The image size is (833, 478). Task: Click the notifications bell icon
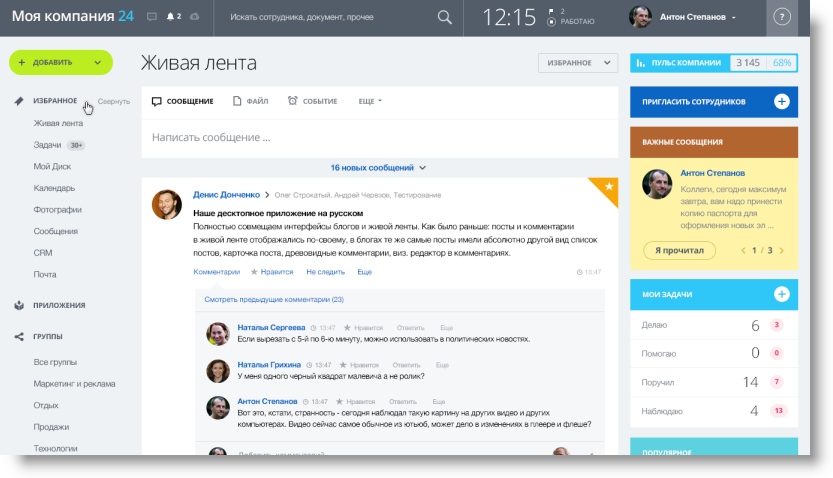(172, 17)
